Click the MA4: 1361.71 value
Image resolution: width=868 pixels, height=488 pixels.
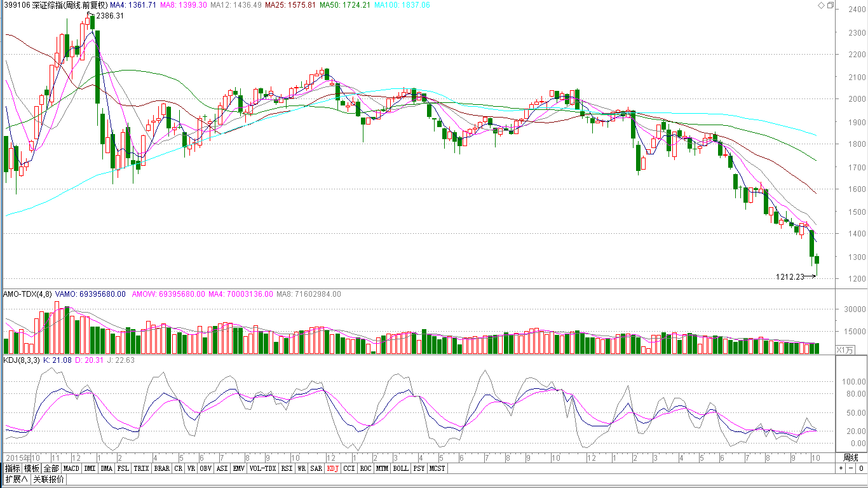click(x=133, y=5)
